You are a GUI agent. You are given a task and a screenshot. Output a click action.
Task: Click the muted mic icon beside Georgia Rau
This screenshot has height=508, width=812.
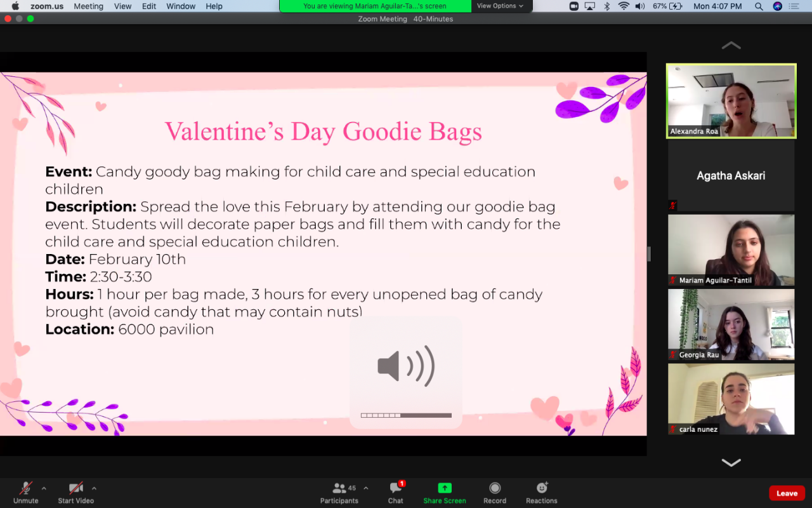[673, 354]
